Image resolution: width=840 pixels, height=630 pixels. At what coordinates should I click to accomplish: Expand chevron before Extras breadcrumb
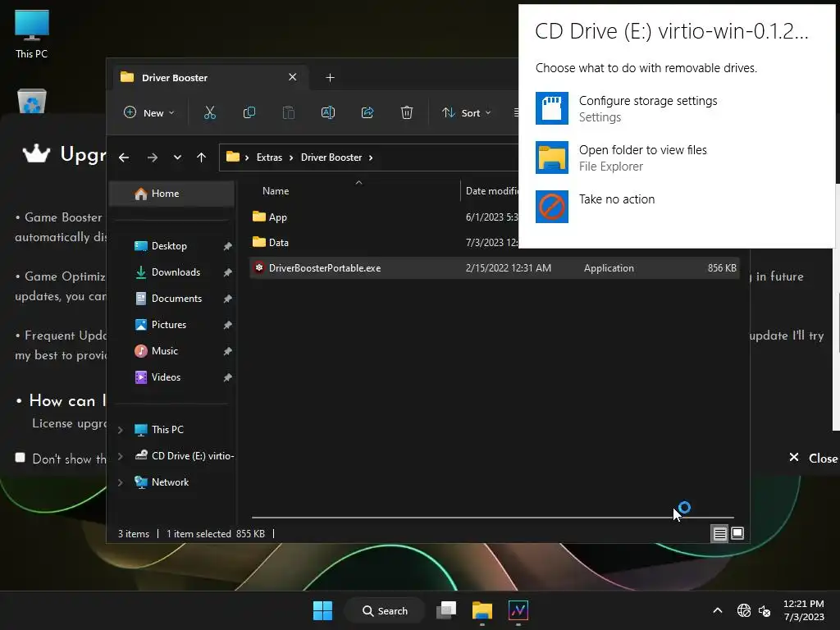(247, 157)
